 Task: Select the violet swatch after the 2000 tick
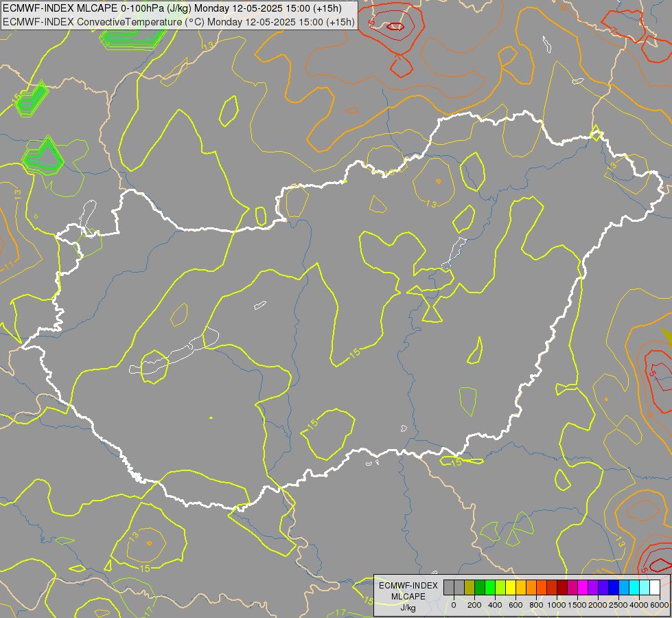(x=603, y=587)
